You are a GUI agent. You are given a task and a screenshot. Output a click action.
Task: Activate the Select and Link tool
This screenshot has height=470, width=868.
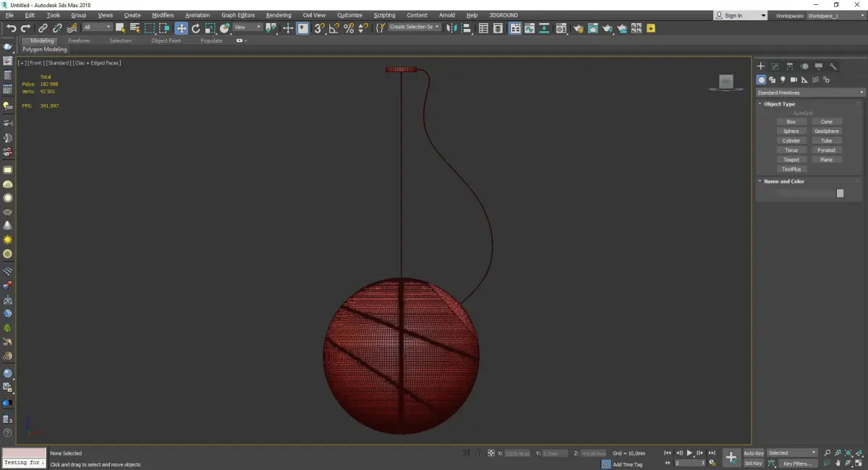43,28
